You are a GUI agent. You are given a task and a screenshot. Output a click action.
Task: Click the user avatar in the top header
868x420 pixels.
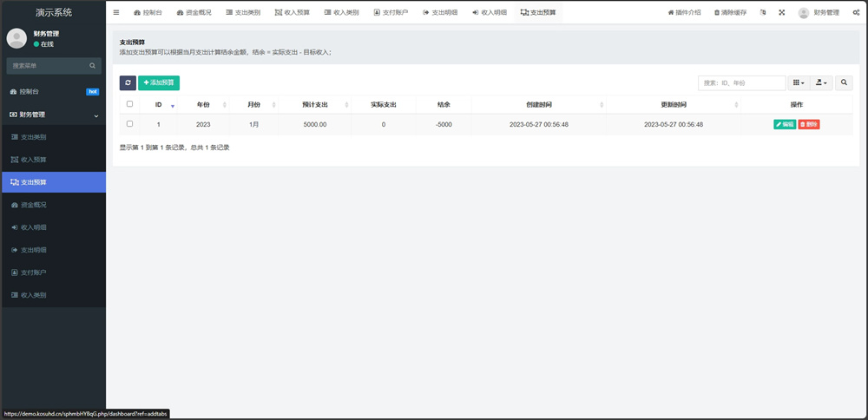click(x=804, y=13)
